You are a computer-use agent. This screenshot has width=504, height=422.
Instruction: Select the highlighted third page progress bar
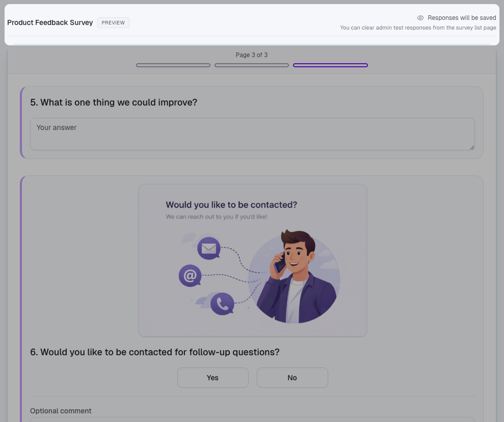coord(330,65)
